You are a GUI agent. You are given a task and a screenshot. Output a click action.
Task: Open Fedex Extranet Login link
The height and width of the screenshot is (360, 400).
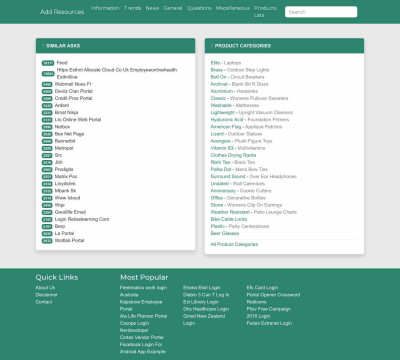pos(269,323)
